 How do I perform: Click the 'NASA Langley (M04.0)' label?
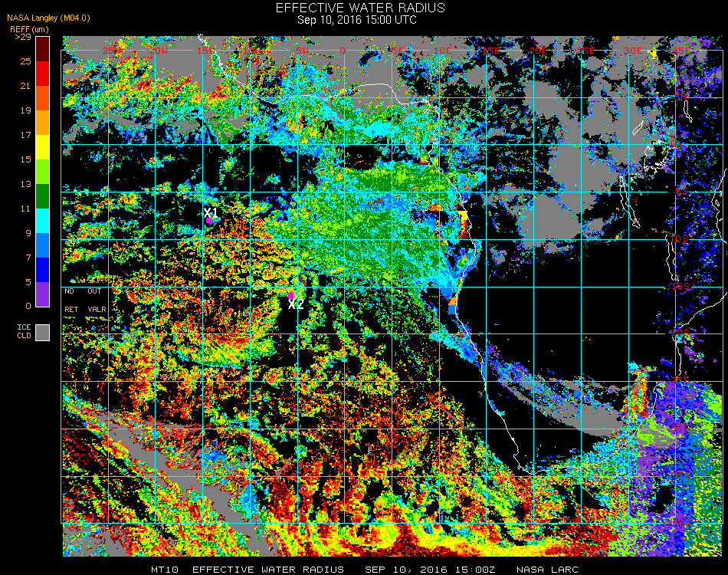tap(48, 18)
